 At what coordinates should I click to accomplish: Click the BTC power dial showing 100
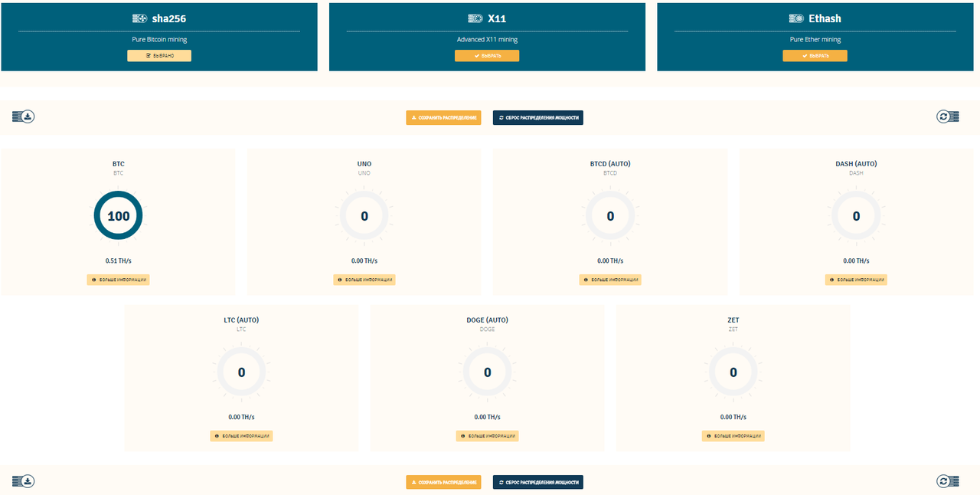117,215
